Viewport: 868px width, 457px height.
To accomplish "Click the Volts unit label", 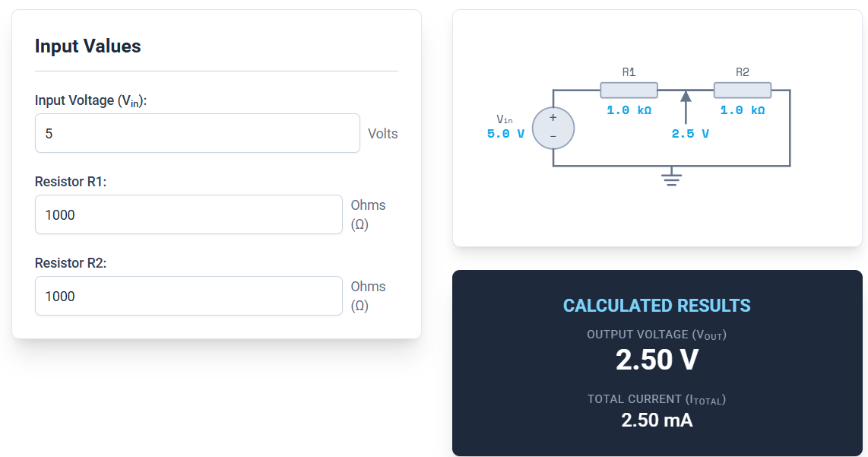I will tap(382, 133).
